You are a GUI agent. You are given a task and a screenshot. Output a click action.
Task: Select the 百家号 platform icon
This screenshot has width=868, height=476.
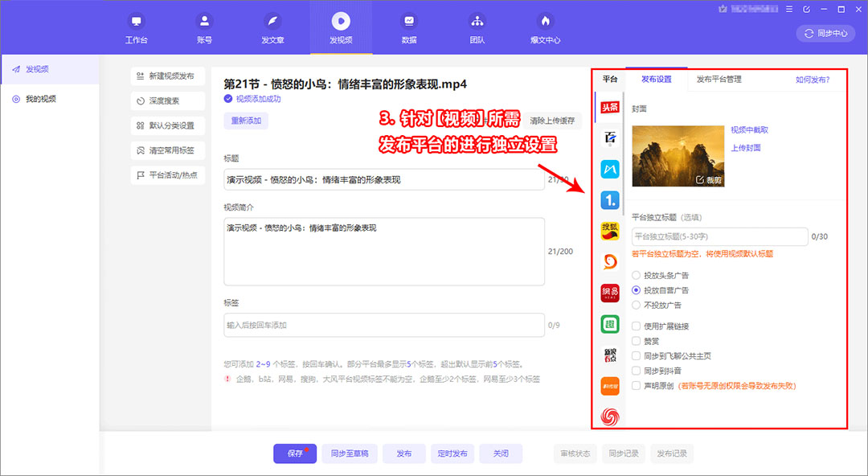click(609, 137)
